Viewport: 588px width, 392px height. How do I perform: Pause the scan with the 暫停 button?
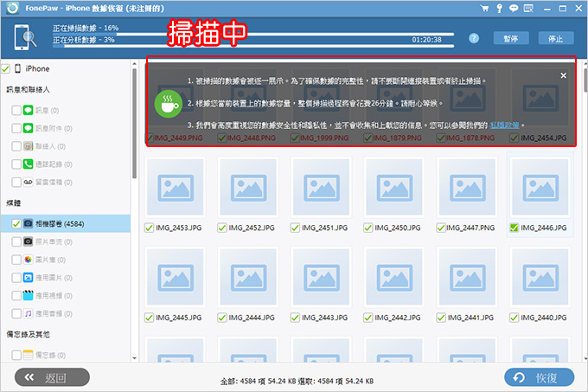511,39
